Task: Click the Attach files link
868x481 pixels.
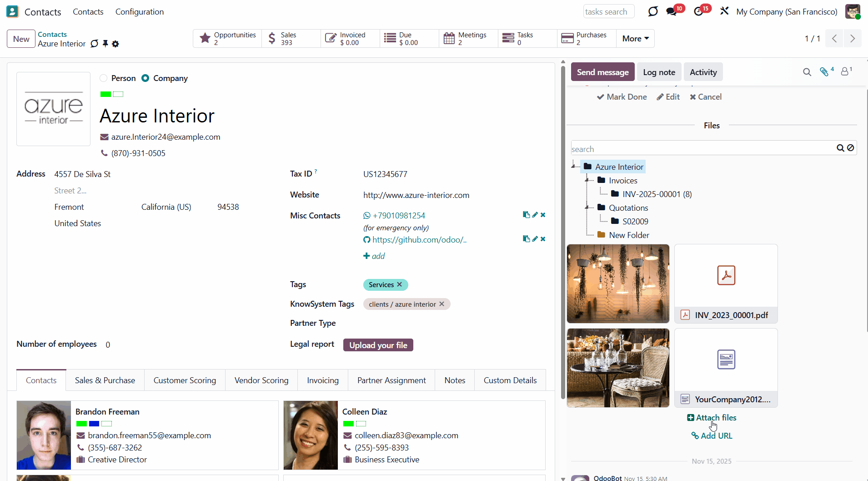Action: click(712, 417)
